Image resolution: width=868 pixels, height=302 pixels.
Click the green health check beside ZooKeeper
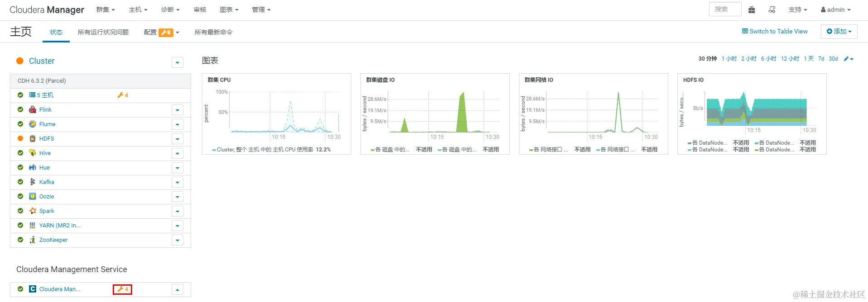coord(20,240)
